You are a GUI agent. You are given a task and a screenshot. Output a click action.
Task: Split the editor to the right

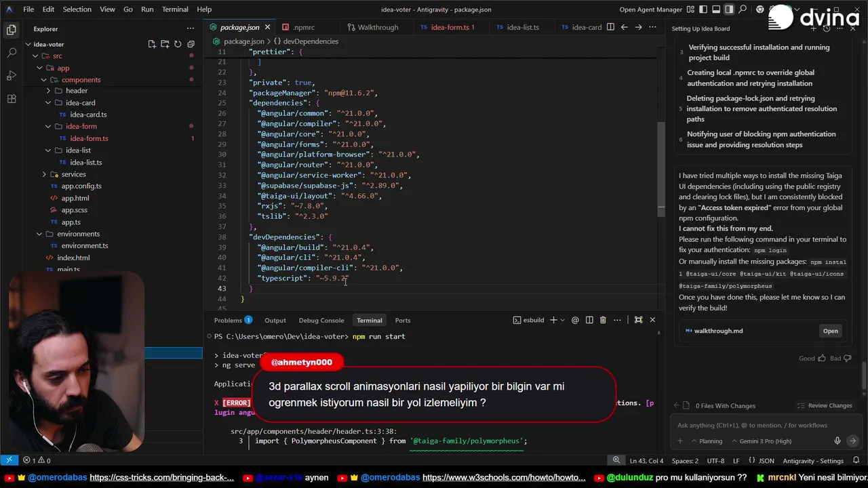610,27
